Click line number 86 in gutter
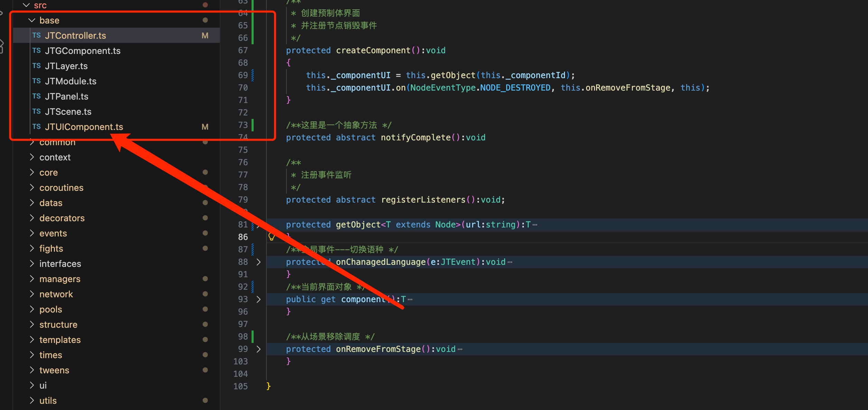This screenshot has width=868, height=410. pyautogui.click(x=243, y=237)
